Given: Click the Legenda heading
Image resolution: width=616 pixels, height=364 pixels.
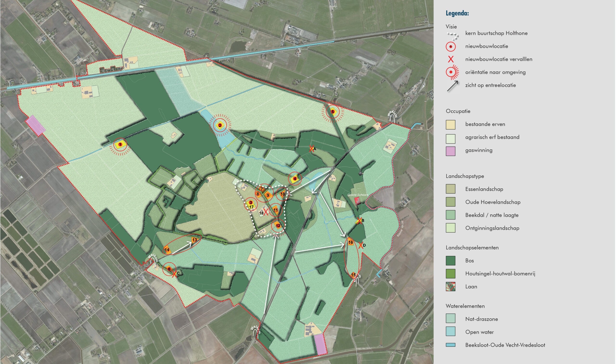Looking at the screenshot, I should (457, 13).
